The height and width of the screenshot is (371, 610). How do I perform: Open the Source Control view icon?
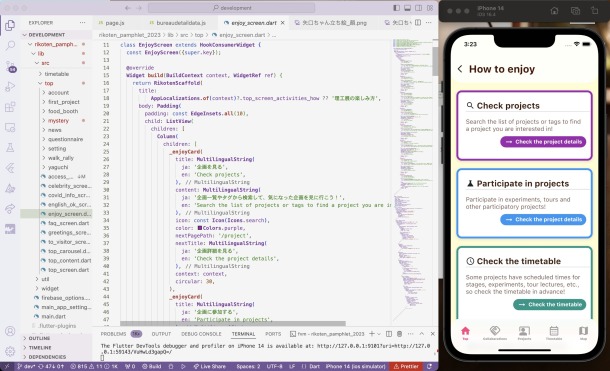(11, 66)
